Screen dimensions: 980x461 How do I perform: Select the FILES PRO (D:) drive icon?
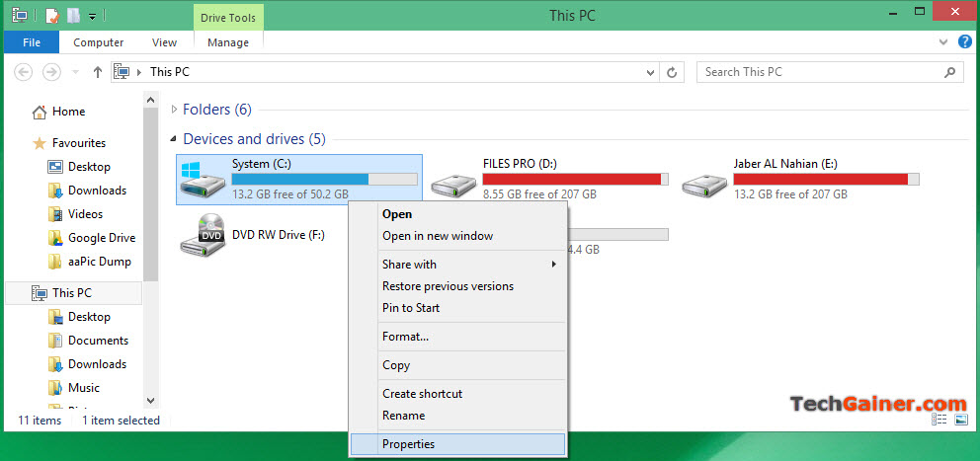point(453,181)
